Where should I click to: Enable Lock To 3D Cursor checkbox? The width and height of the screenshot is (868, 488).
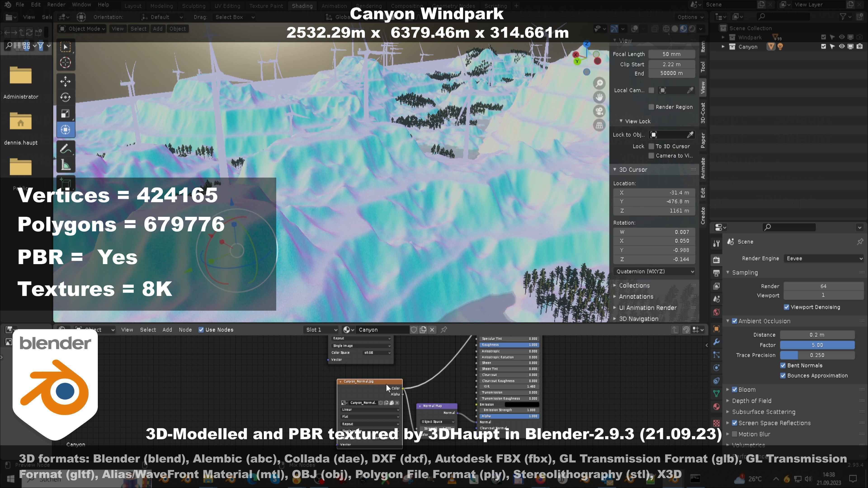pos(651,146)
